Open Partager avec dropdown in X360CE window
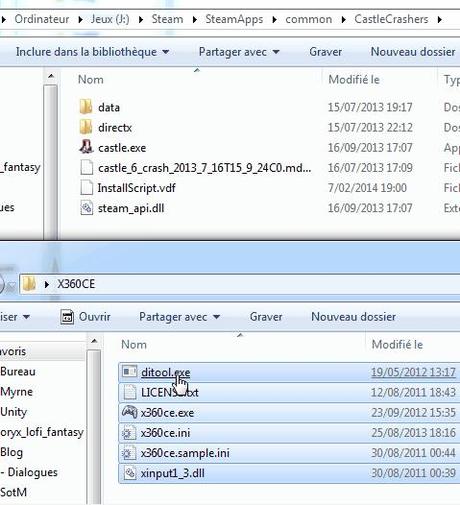Screen dimensions: 460x505 tap(179, 317)
